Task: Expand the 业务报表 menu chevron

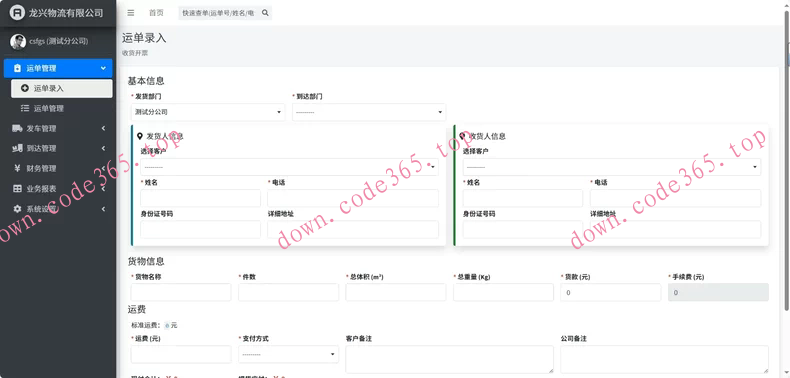Action: click(x=103, y=188)
